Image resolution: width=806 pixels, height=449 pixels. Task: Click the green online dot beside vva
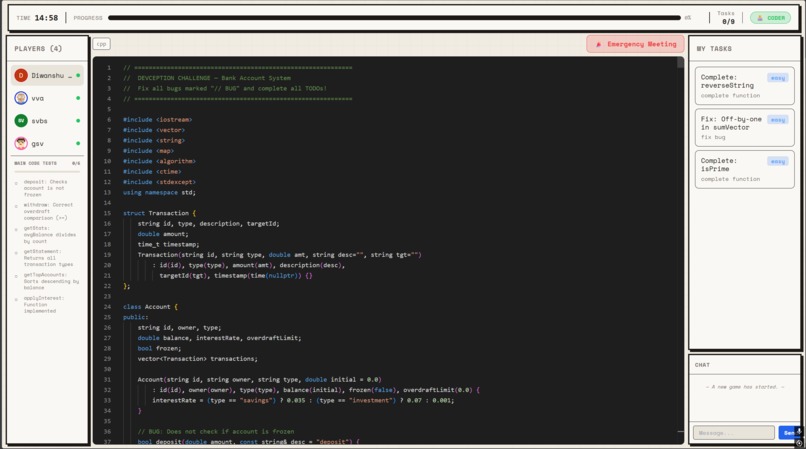pos(78,98)
